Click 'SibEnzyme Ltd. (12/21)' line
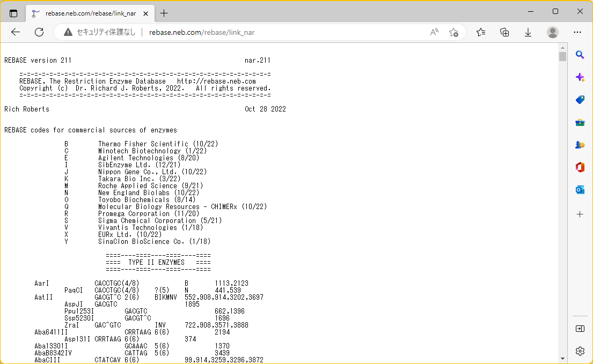 [140, 165]
